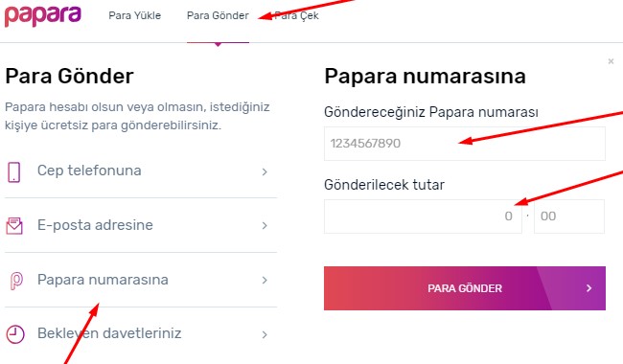This screenshot has width=623, height=364.
Task: Click the Papara number P icon
Action: 16,281
